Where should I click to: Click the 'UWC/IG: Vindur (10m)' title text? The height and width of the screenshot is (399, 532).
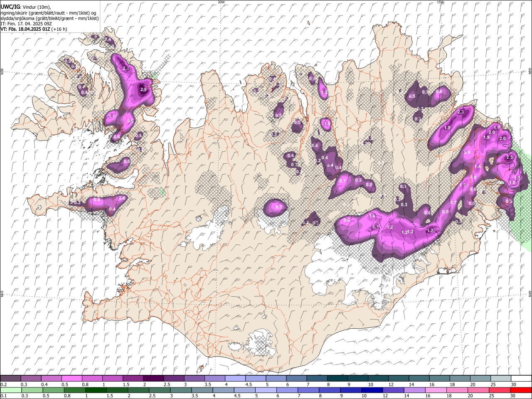pyautogui.click(x=25, y=7)
